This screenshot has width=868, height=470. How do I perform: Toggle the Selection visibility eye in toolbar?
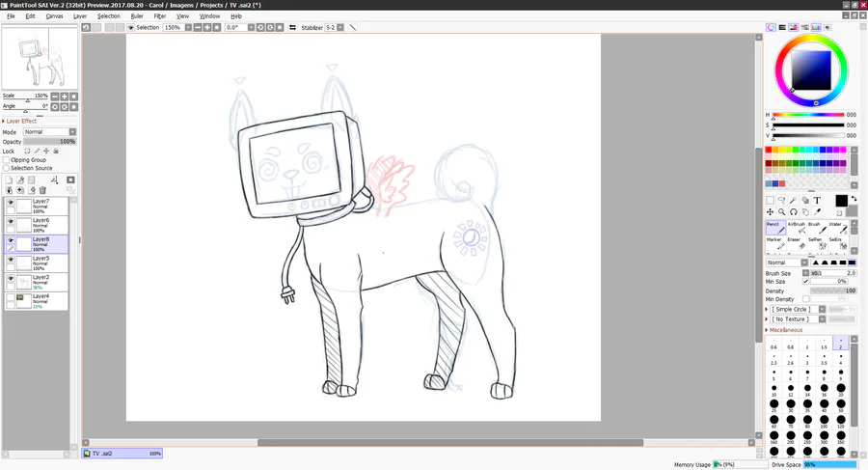click(131, 27)
